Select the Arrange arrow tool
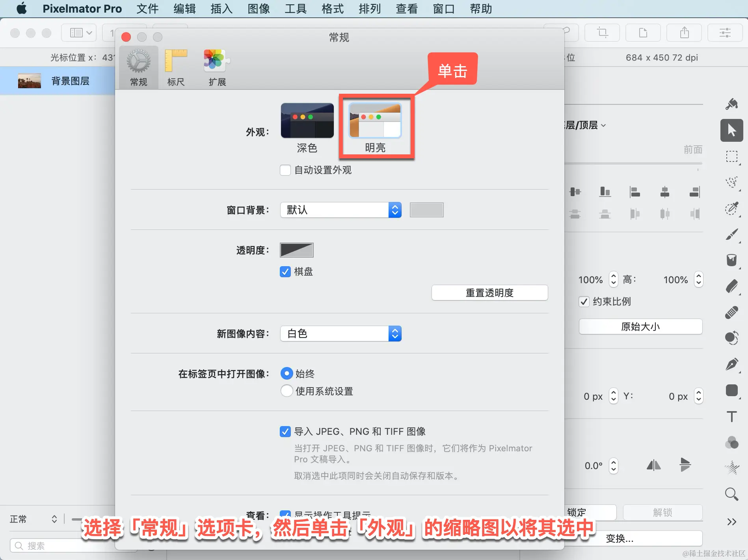 pos(731,130)
